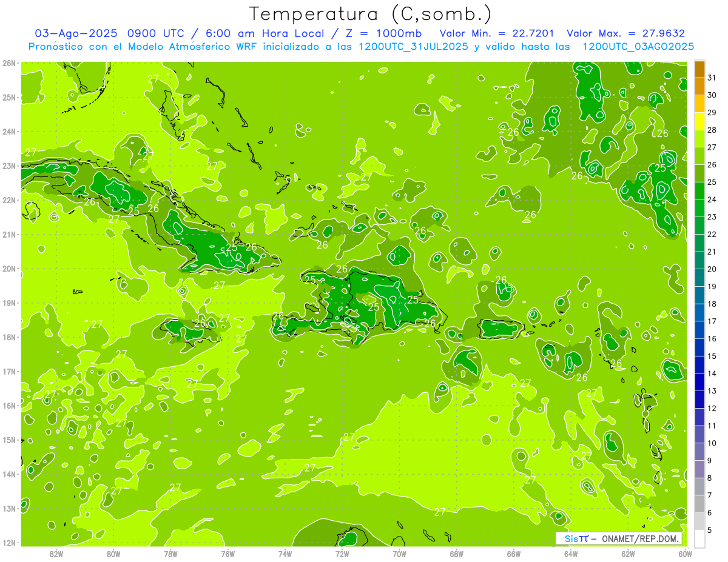Click the latitude axis label '24N'
This screenshot has width=728, height=562.
pos(9,132)
